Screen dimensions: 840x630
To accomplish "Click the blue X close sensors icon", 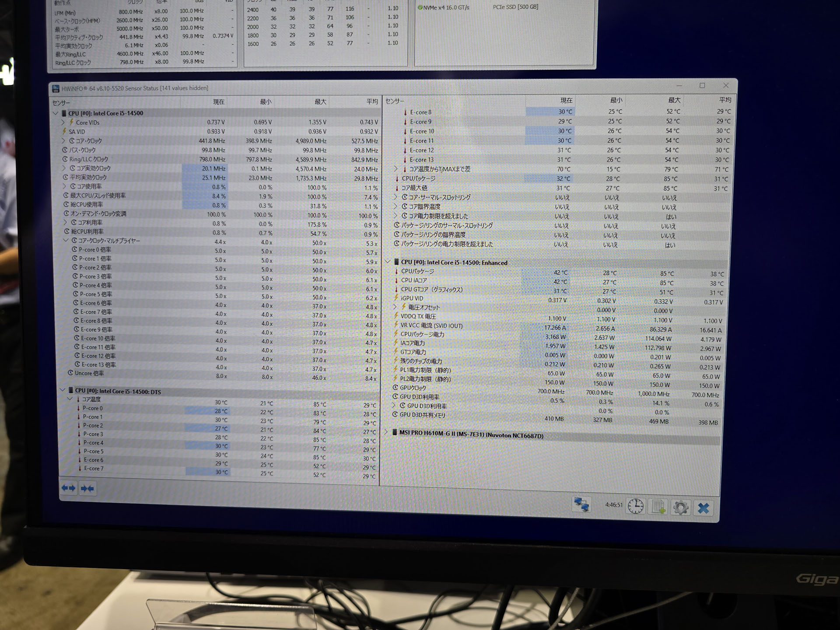I will 703,508.
